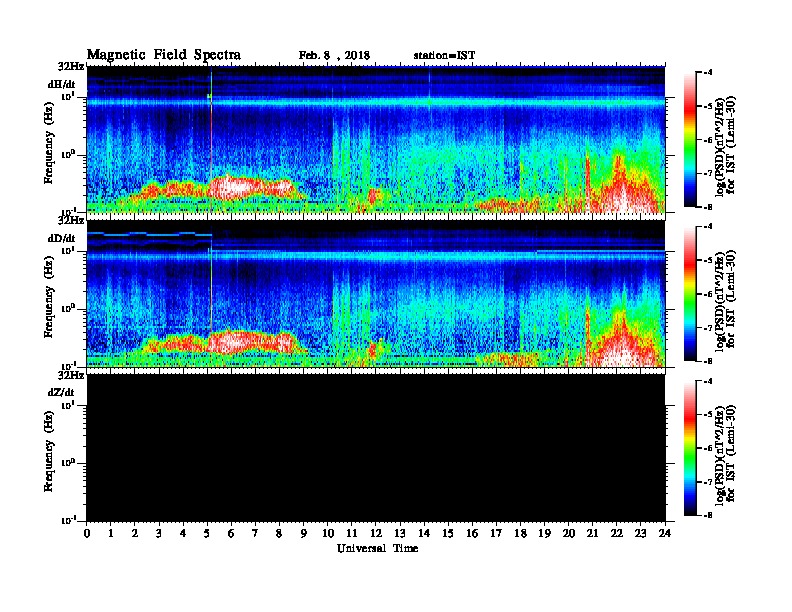Click the "Universal Time" axis title
This screenshot has height=612, width=792.
pyautogui.click(x=377, y=548)
